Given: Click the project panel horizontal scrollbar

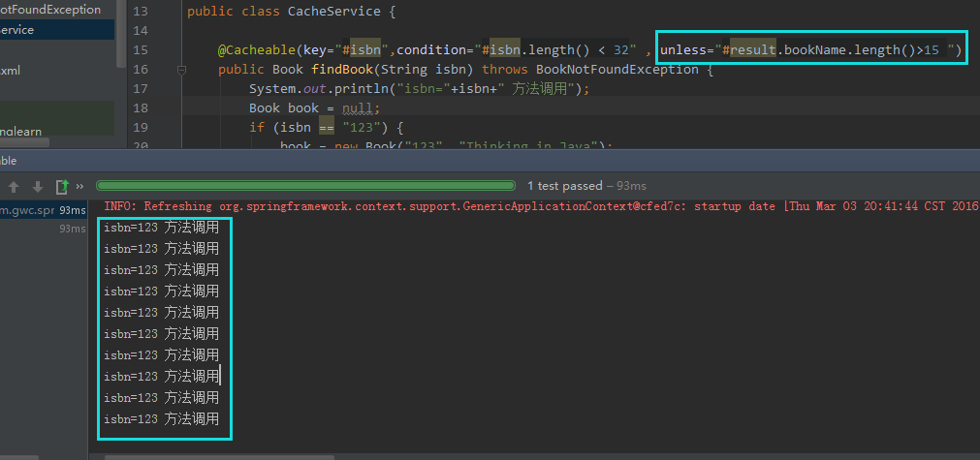Looking at the screenshot, I should [25, 142].
